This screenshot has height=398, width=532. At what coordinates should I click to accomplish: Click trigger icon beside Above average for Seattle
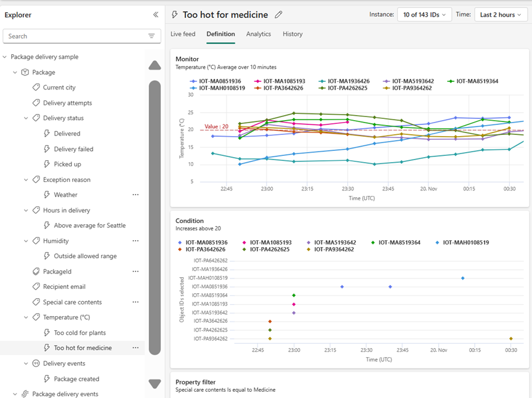point(47,225)
